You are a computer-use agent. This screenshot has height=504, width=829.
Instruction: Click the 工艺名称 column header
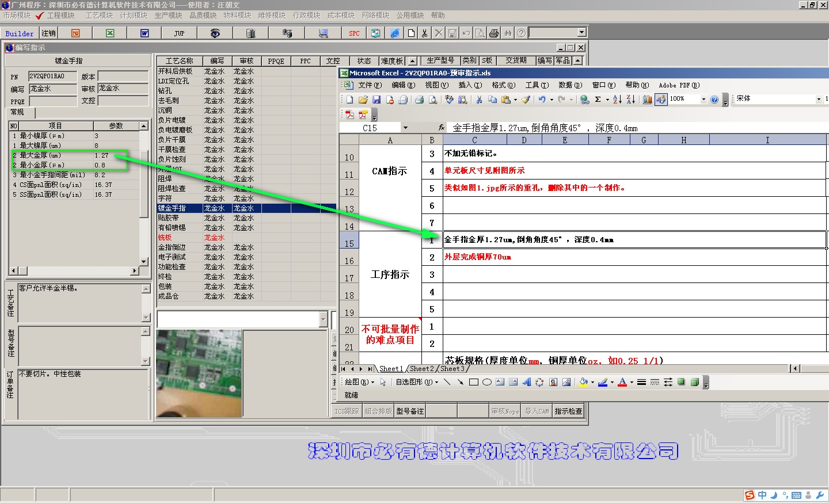179,60
